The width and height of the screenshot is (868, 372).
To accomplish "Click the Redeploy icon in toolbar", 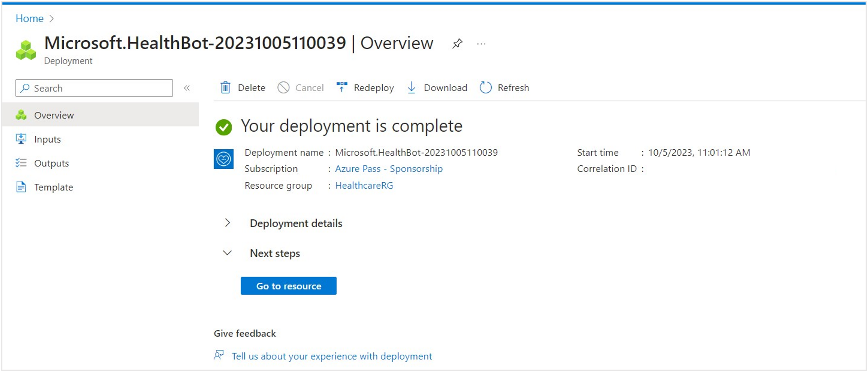I will click(x=342, y=87).
